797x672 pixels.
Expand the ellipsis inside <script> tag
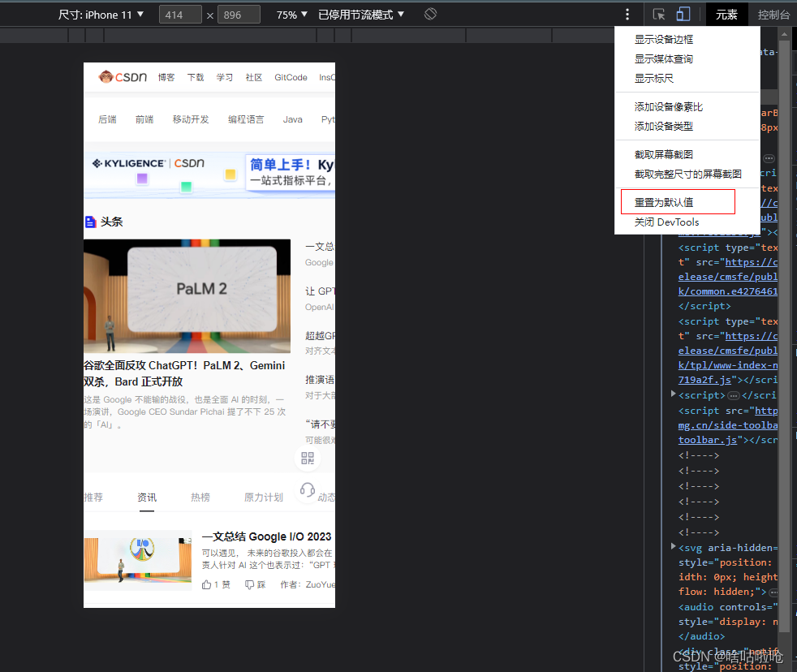(733, 395)
